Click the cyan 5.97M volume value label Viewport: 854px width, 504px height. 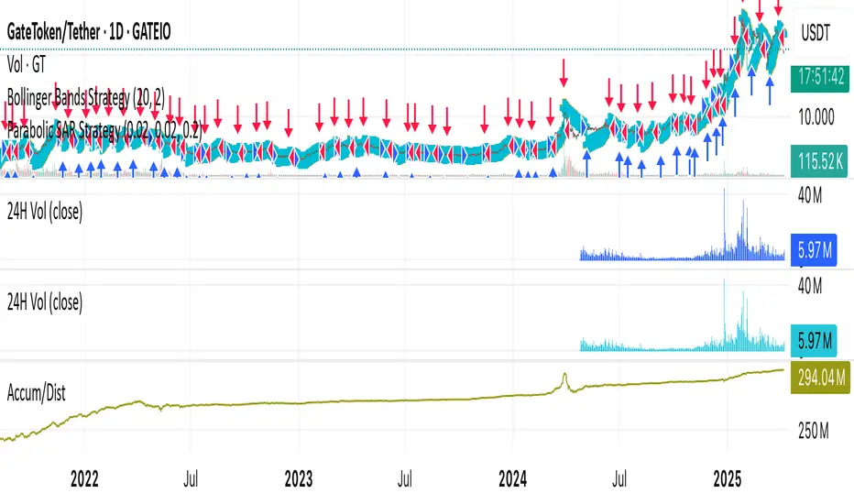point(814,341)
